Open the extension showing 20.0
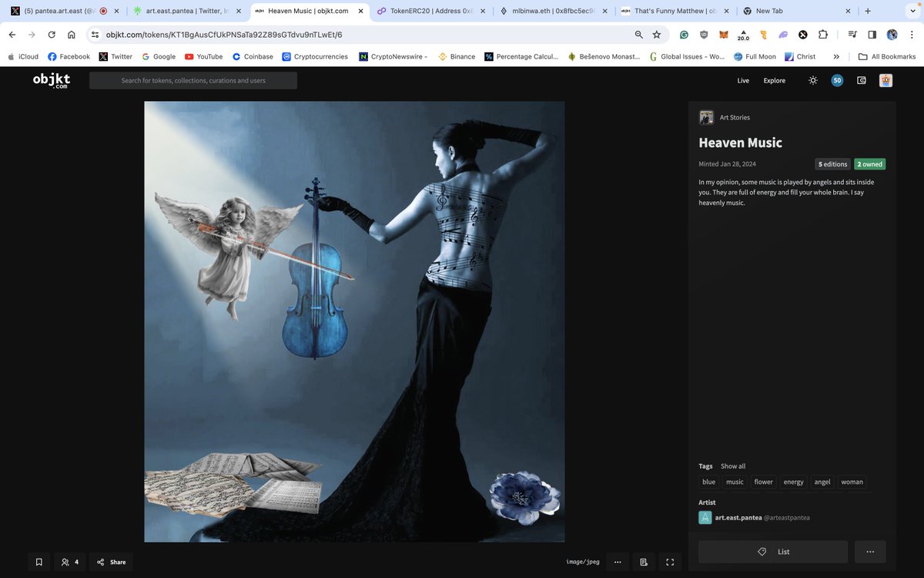This screenshot has width=924, height=578. [x=743, y=35]
